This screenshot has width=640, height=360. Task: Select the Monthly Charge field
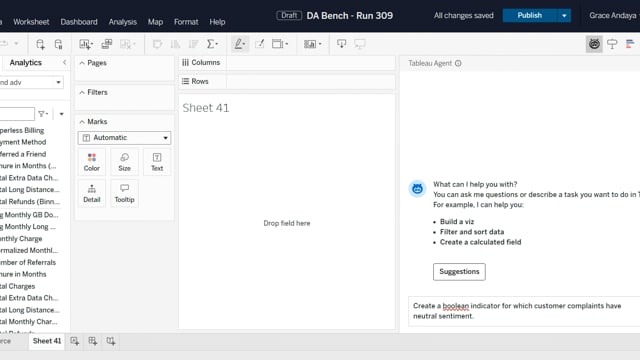pos(21,238)
